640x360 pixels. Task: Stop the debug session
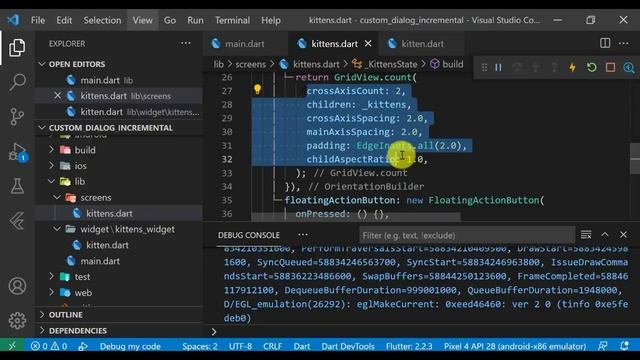pyautogui.click(x=610, y=67)
